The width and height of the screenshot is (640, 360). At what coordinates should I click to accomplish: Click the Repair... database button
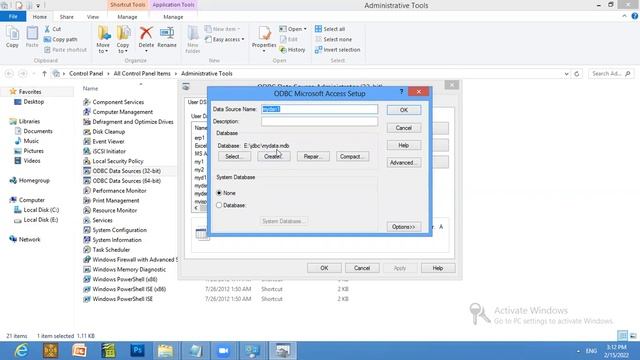313,156
